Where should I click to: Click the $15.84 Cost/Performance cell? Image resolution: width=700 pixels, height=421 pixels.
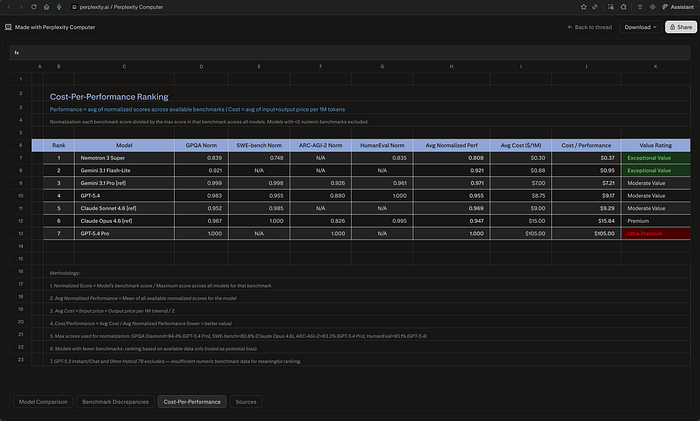pyautogui.click(x=586, y=221)
